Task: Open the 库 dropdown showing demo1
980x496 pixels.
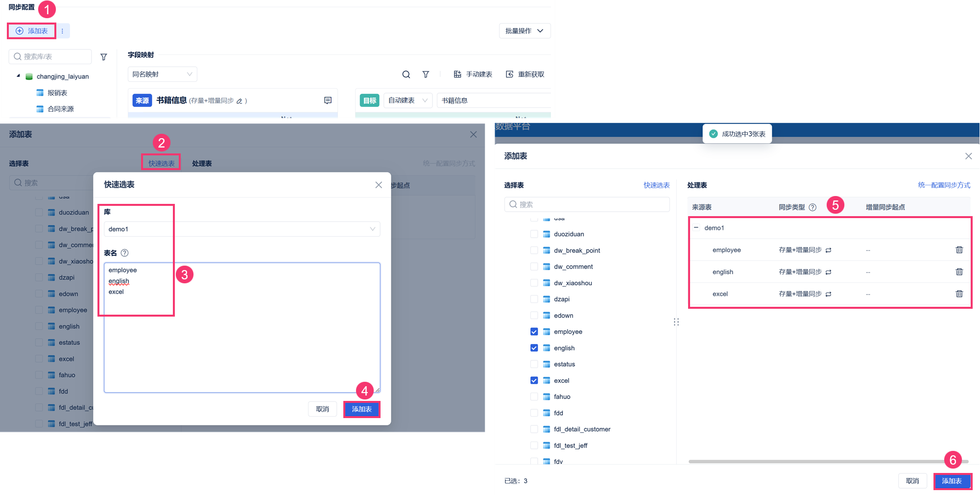Action: coord(242,229)
